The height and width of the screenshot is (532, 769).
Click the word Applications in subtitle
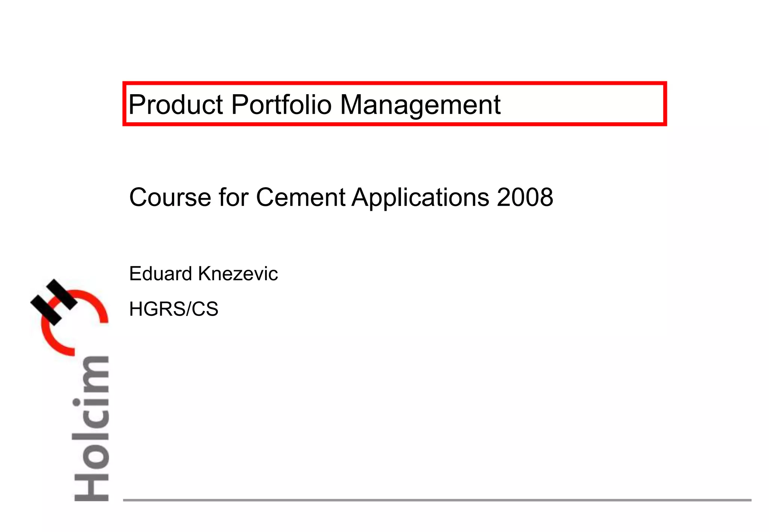click(421, 197)
